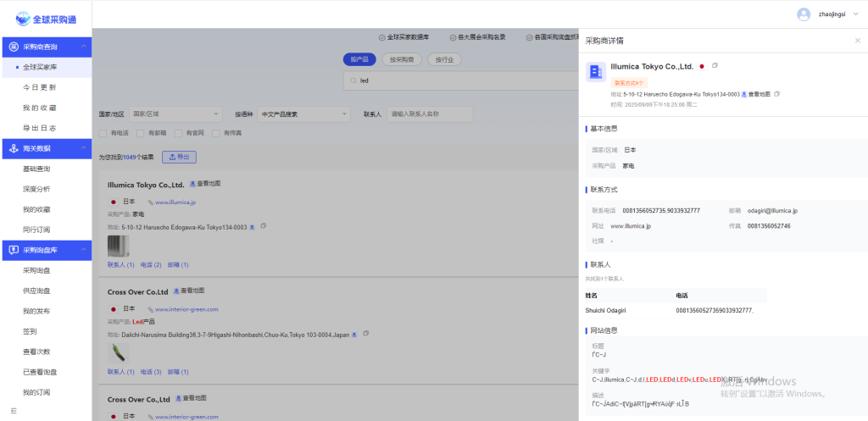Open the 国家/区域 dropdown
This screenshot has width=868, height=421.
click(x=176, y=114)
